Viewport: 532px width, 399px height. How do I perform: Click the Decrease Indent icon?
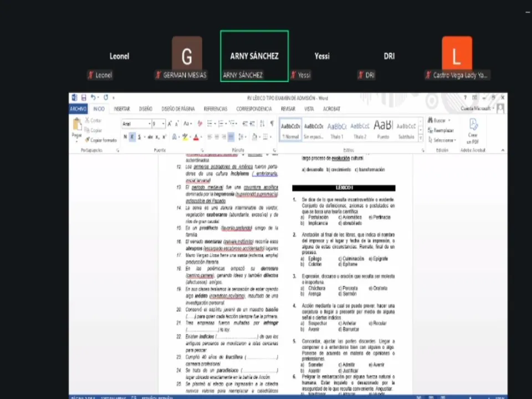[x=245, y=124]
